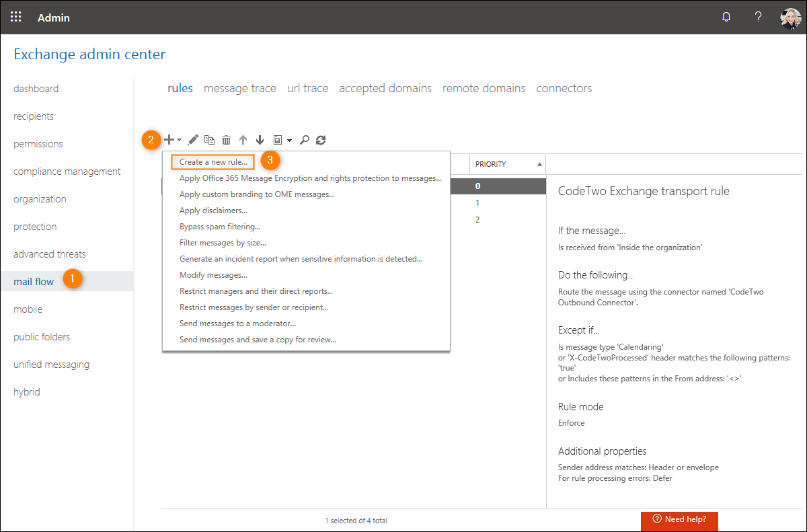Screen dimensions: 807x532
Task: Click the plus icon to add a rule
Action: 169,139
